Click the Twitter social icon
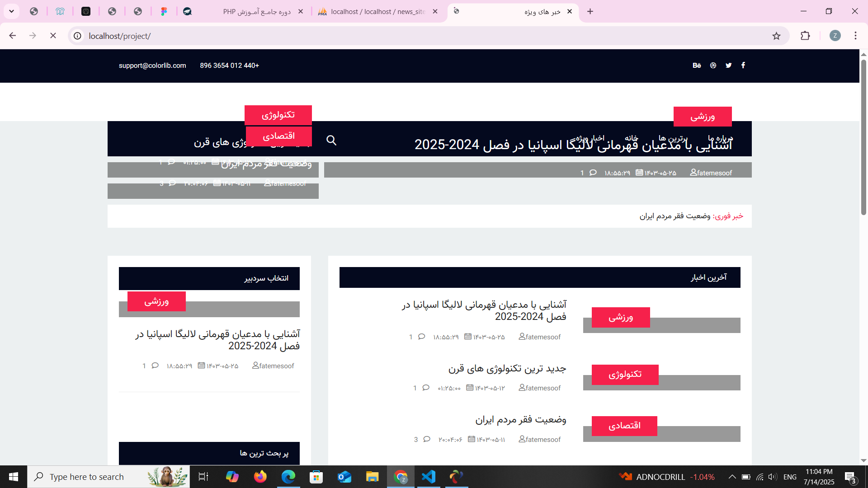The width and height of the screenshot is (868, 488). tap(728, 66)
